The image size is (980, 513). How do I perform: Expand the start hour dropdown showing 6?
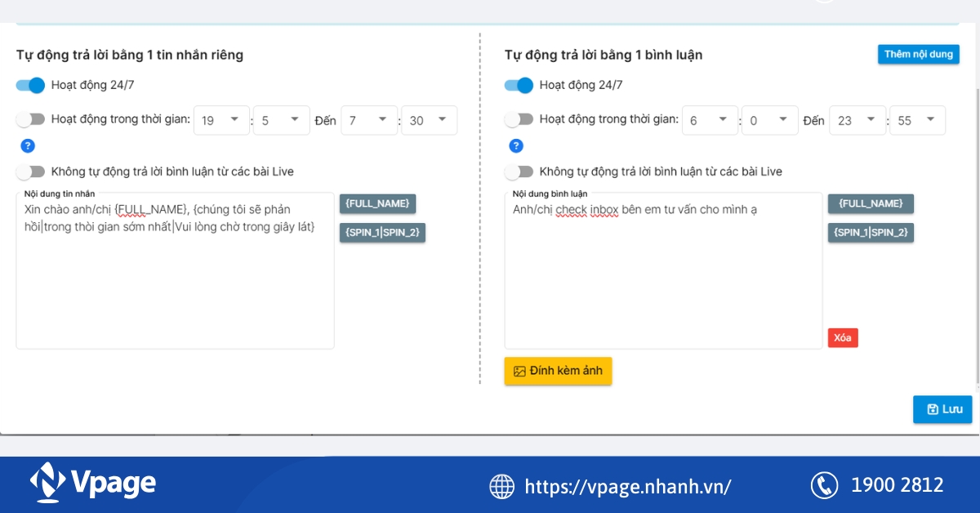tap(710, 120)
